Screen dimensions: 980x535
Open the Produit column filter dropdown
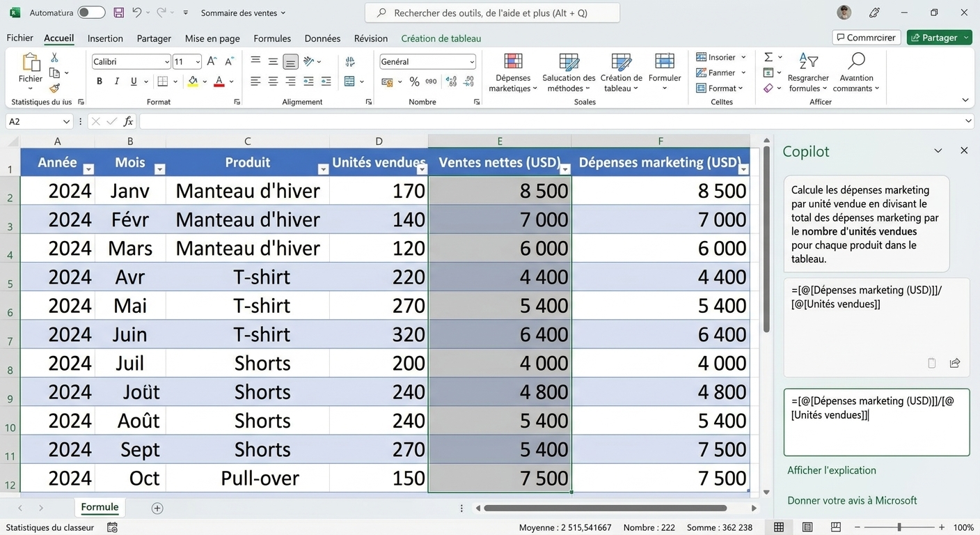click(323, 169)
